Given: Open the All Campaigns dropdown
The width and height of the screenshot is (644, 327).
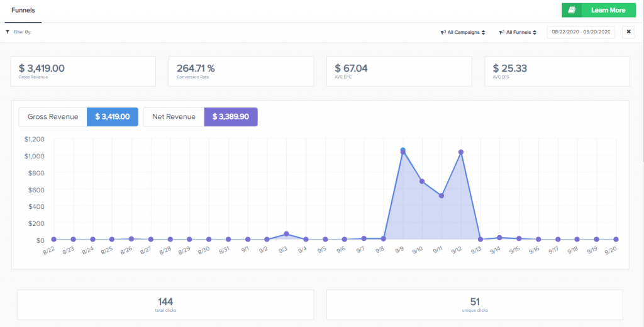Looking at the screenshot, I should click(464, 32).
